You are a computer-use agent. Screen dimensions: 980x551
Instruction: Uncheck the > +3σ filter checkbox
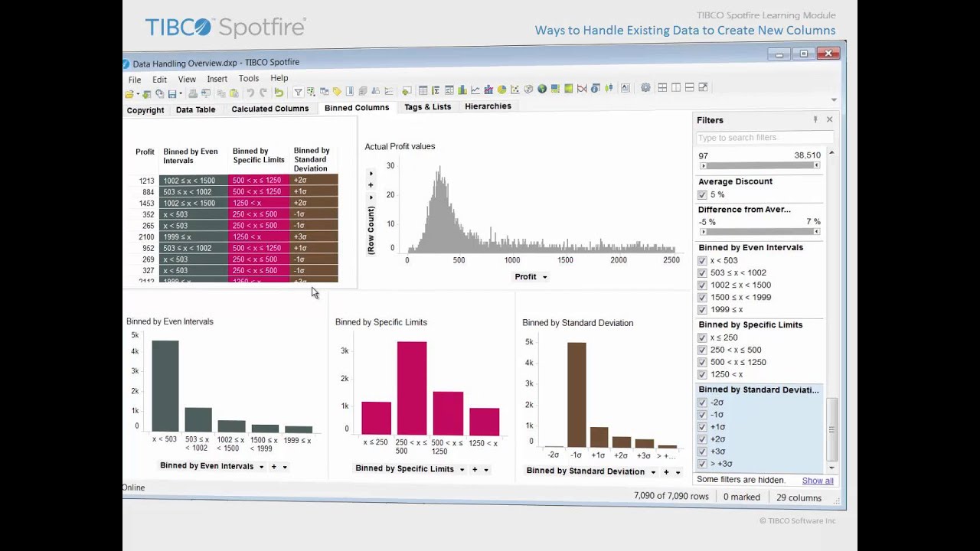pos(702,464)
